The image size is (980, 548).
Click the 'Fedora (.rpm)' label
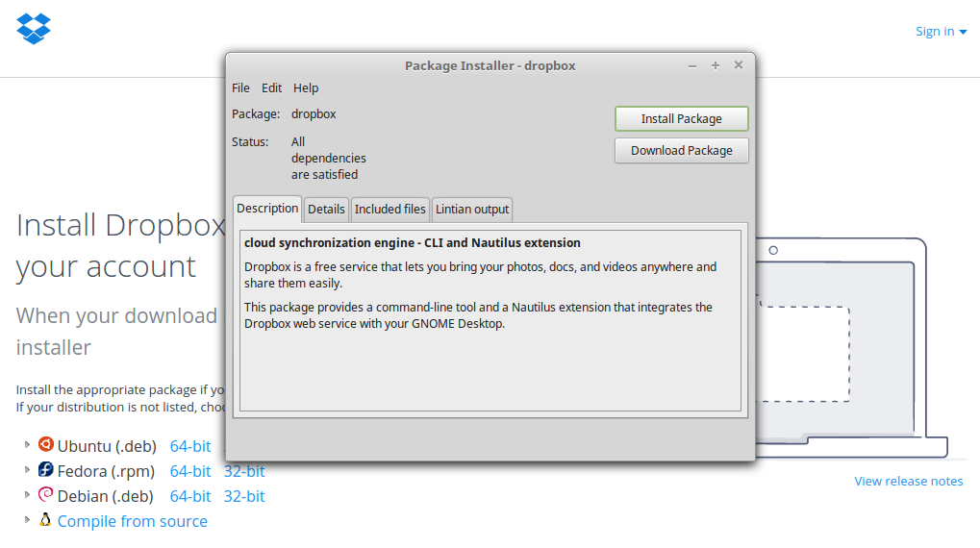[106, 471]
